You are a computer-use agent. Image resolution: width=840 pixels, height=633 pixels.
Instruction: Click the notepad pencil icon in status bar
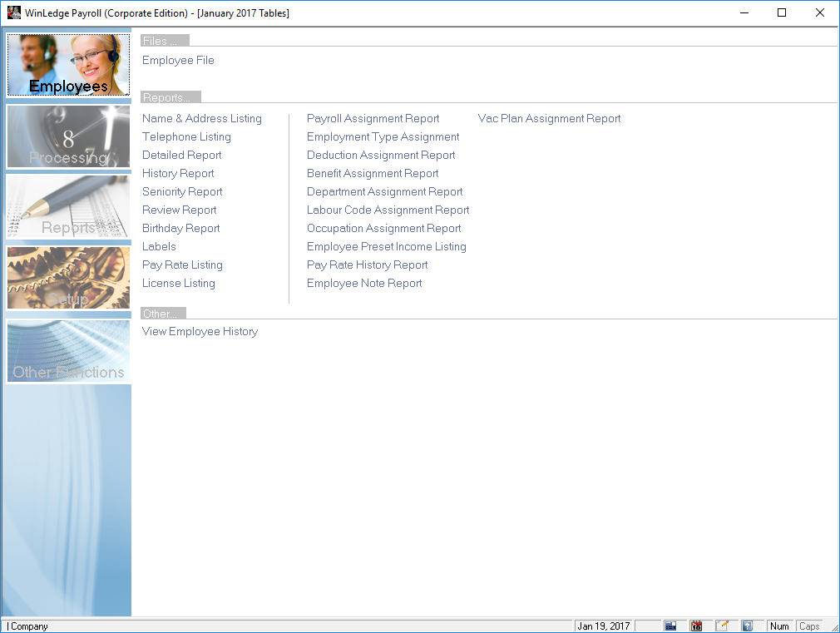click(722, 626)
